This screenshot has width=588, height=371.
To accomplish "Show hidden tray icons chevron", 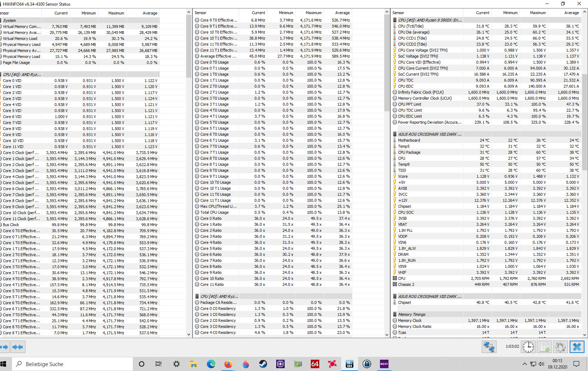I will coord(525,364).
